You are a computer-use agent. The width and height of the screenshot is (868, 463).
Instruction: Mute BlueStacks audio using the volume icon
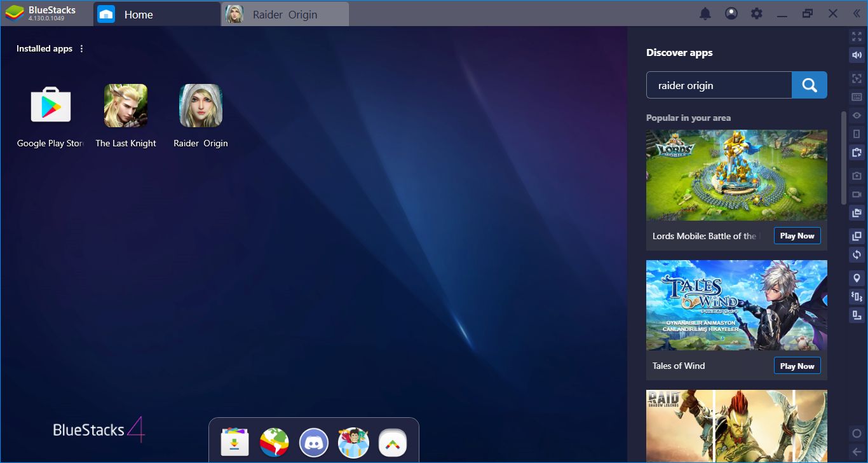coord(856,55)
